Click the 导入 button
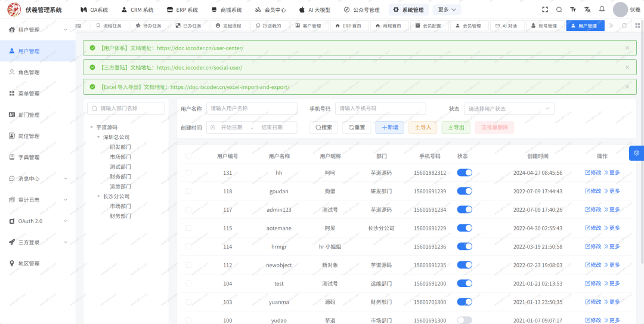This screenshot has height=324, width=644. [x=423, y=128]
